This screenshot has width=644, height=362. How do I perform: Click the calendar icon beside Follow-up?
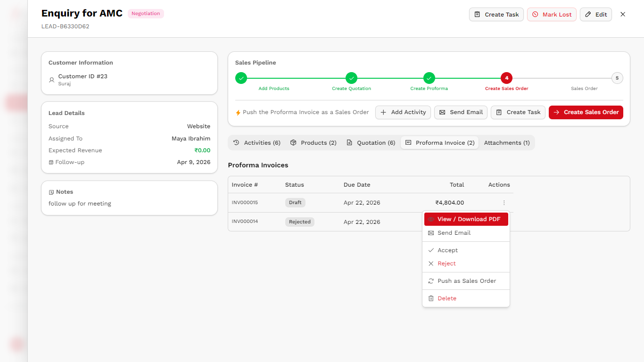click(x=50, y=162)
